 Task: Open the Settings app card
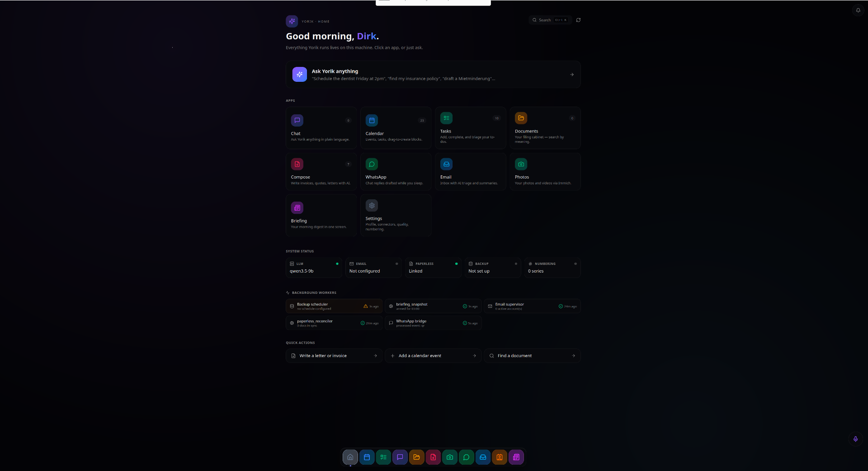pos(396,216)
